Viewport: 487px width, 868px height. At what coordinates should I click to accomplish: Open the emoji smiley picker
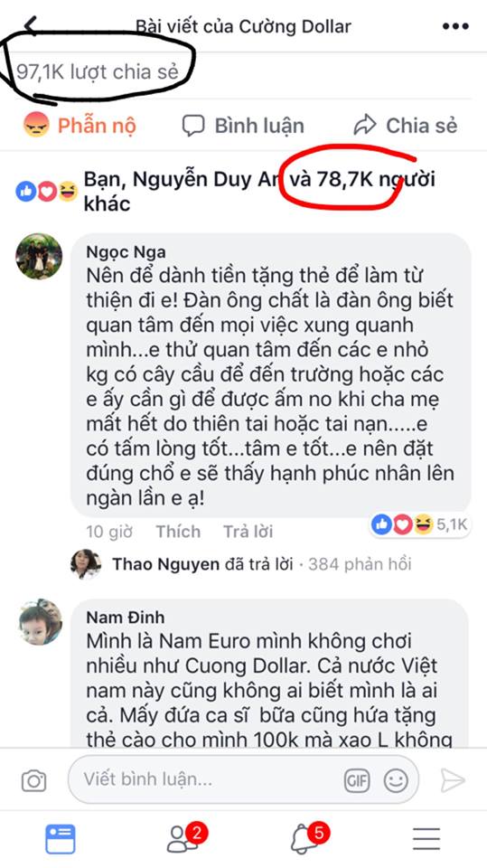pos(395,781)
